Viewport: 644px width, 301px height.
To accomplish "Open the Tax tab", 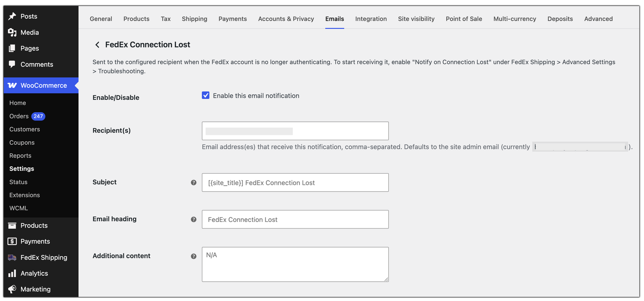I will tap(166, 19).
